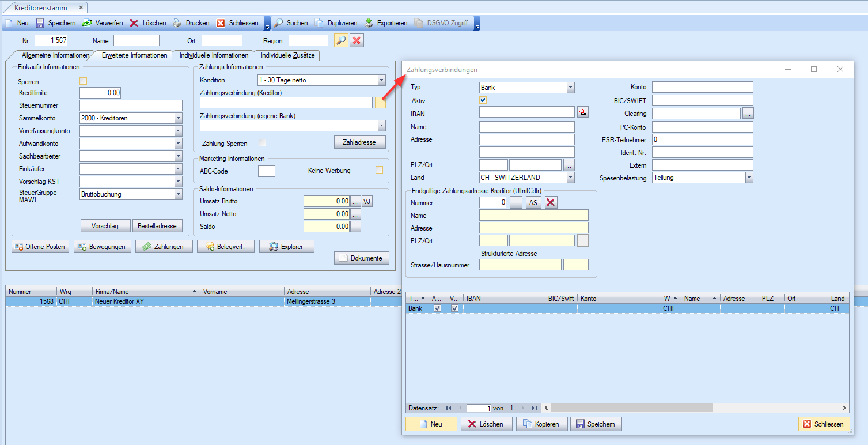Click the red X beside the AS button
Image resolution: width=868 pixels, height=445 pixels.
point(551,202)
